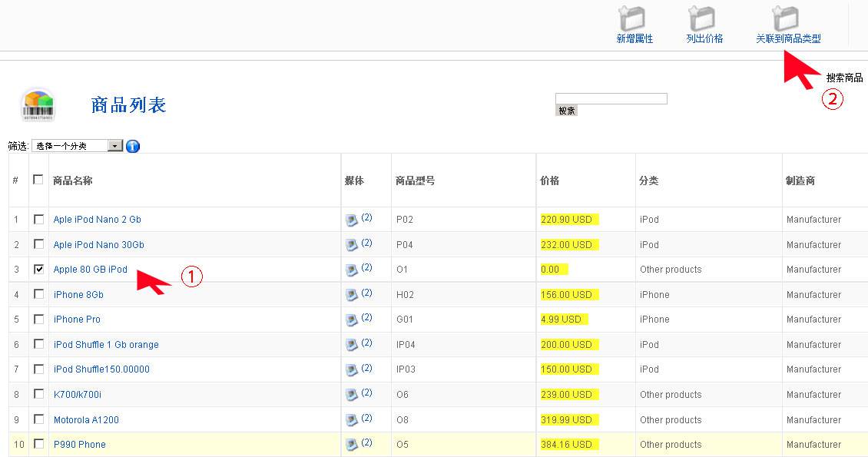Check the checkbox for iPhone 8Gb
Screen dimensions: 868x457
[x=38, y=293]
